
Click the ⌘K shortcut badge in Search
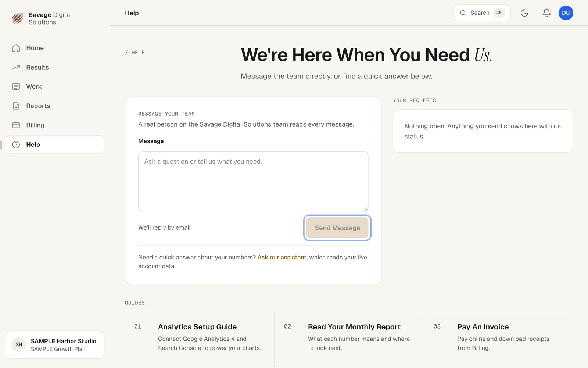click(x=499, y=13)
